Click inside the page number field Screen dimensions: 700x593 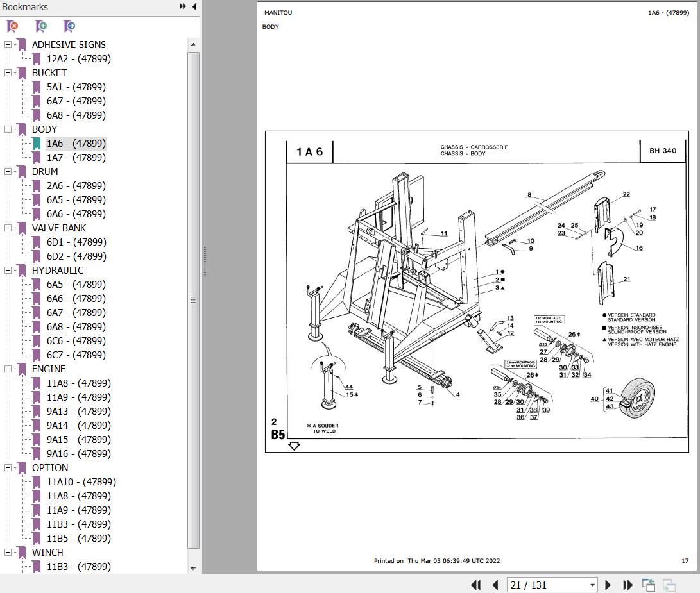[x=552, y=585]
